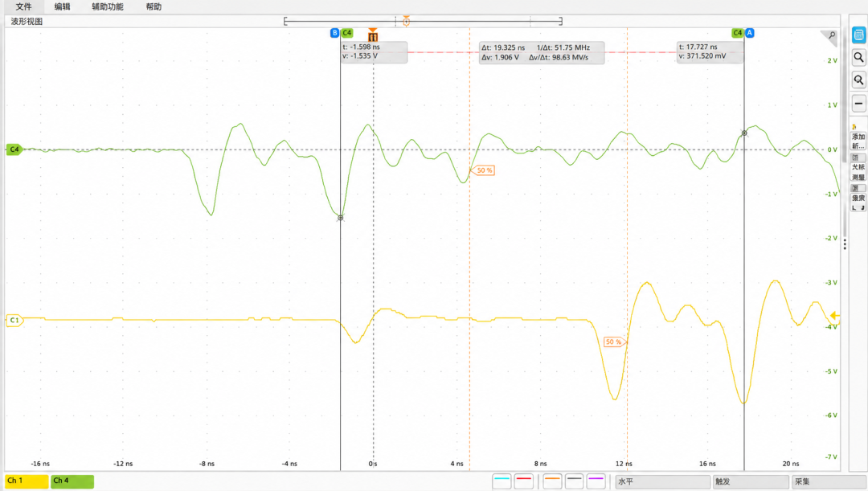Select the Ch 4 green channel badge
The image size is (868, 491).
[72, 481]
